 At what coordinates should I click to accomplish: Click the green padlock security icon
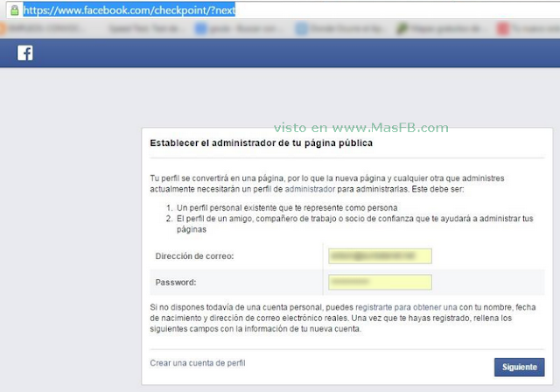click(x=14, y=10)
